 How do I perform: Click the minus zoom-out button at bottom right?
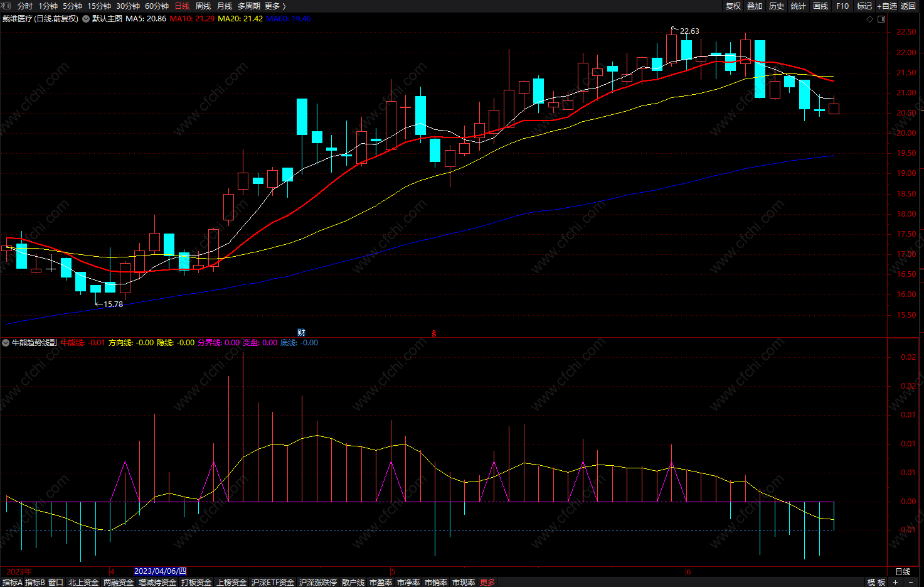[x=911, y=582]
